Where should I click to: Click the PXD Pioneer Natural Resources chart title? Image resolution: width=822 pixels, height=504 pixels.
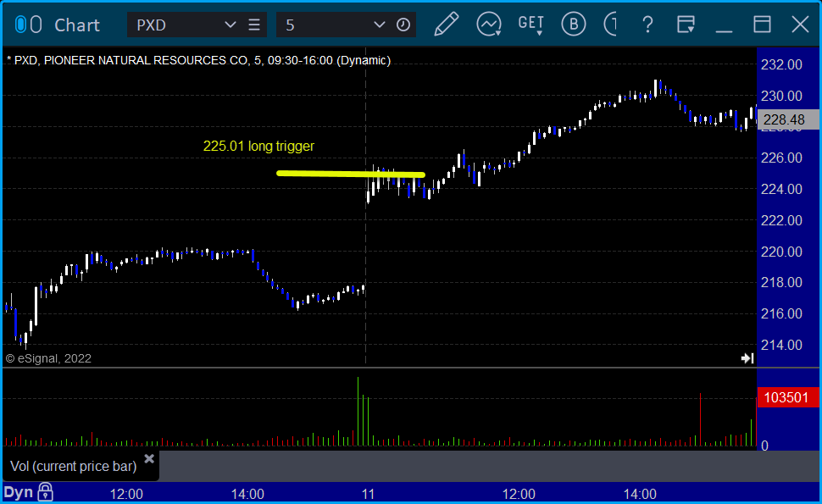point(198,60)
